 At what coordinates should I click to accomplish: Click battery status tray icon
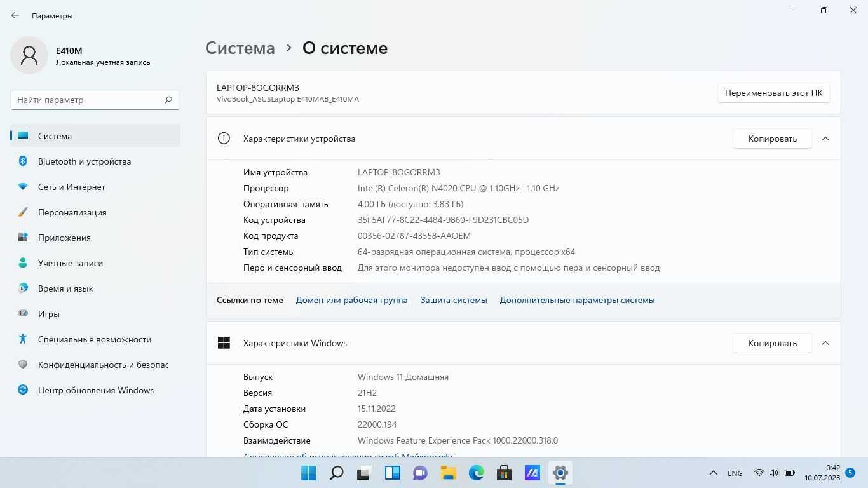tap(790, 473)
